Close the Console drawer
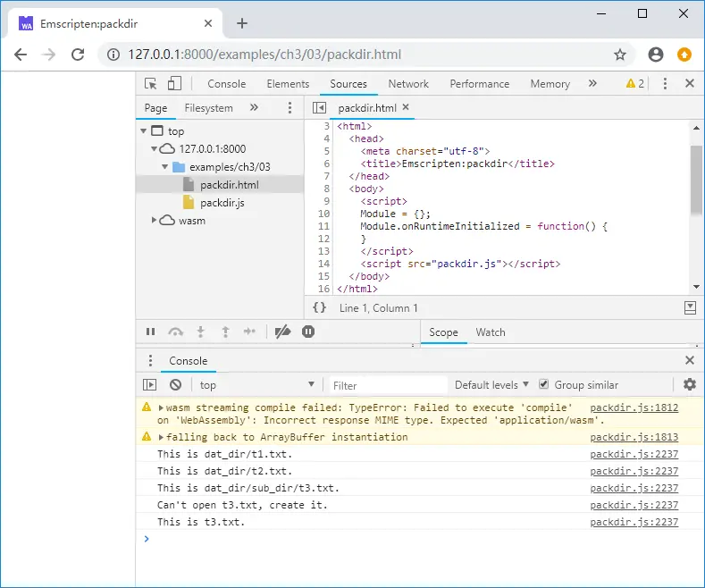 [x=690, y=360]
